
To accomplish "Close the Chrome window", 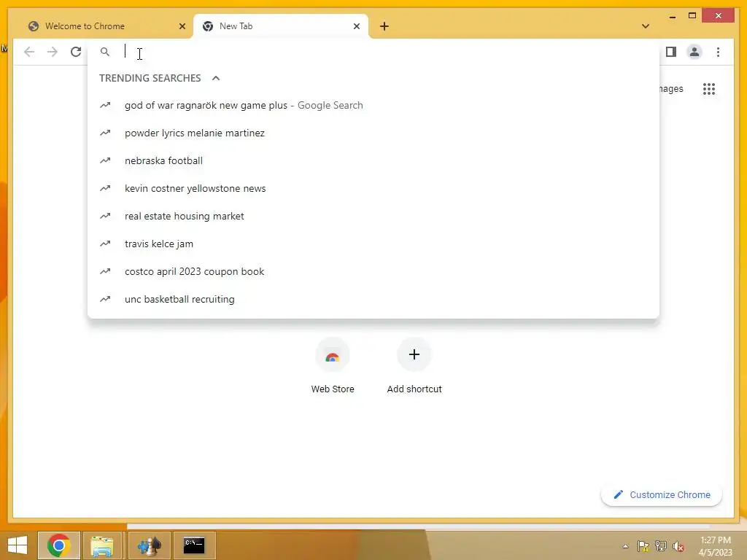I will point(719,16).
